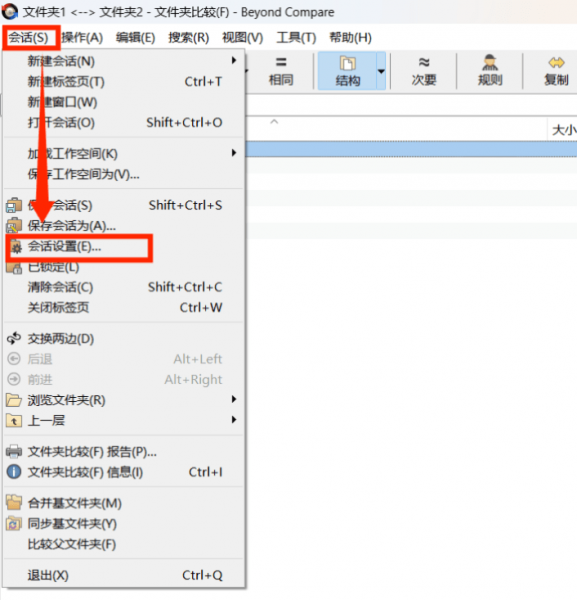This screenshot has height=600, width=577.
Task: Click the save session icon, Shift+Ctrl+S row
Action: (14, 205)
